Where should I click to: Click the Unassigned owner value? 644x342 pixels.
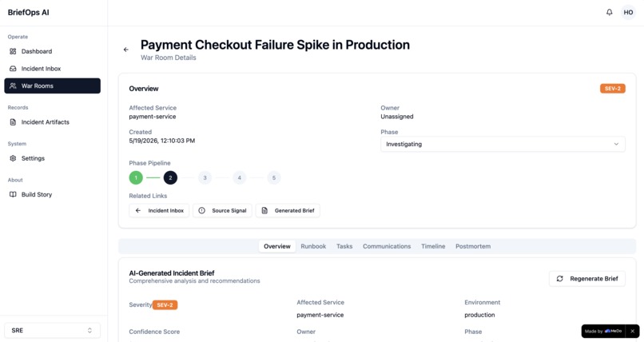coord(397,117)
